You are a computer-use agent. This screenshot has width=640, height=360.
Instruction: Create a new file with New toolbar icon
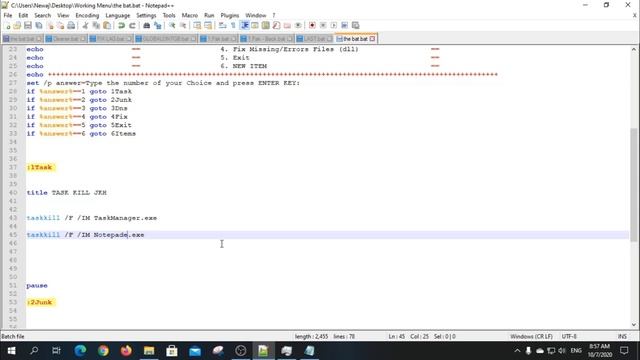click(x=7, y=25)
